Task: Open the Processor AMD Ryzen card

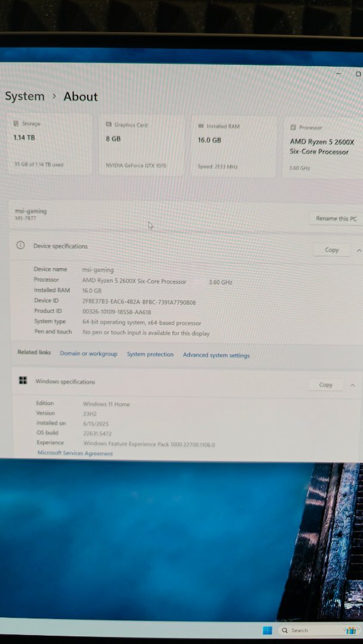Action: (323, 148)
